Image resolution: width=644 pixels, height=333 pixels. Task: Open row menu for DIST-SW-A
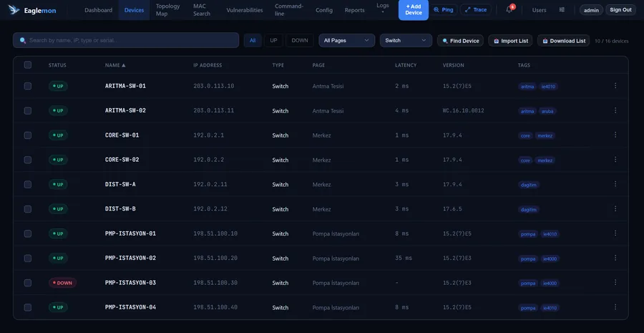(x=615, y=184)
